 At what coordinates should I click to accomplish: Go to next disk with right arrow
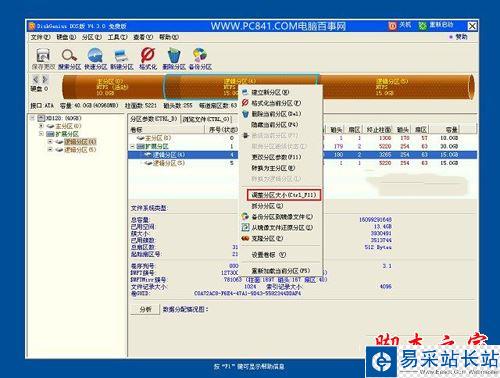click(45, 79)
